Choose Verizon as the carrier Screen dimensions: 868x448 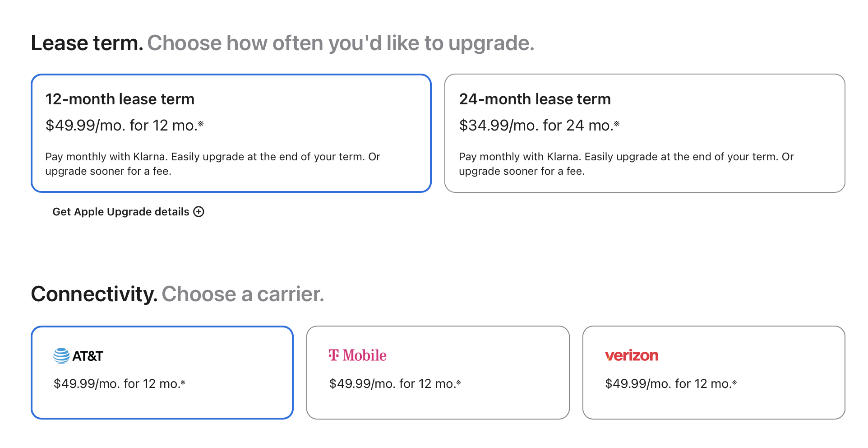pyautogui.click(x=714, y=373)
